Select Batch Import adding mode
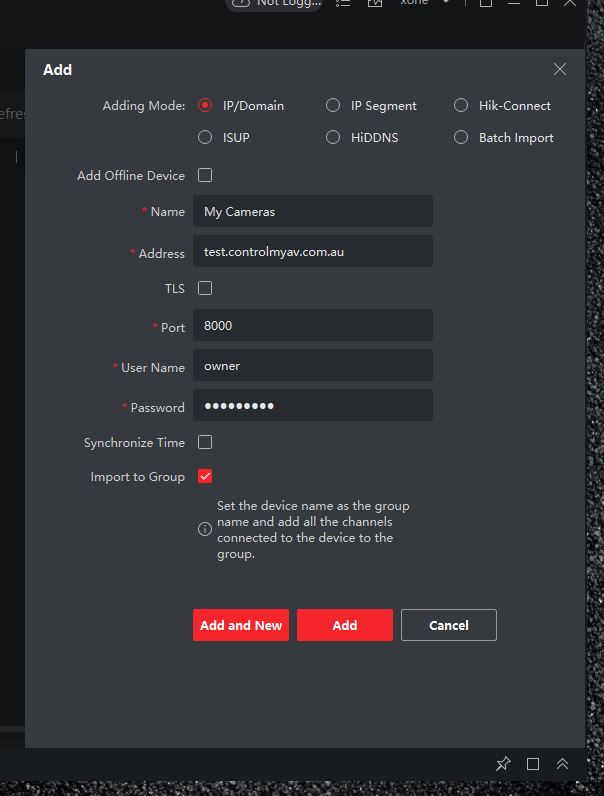604x796 pixels. (461, 138)
